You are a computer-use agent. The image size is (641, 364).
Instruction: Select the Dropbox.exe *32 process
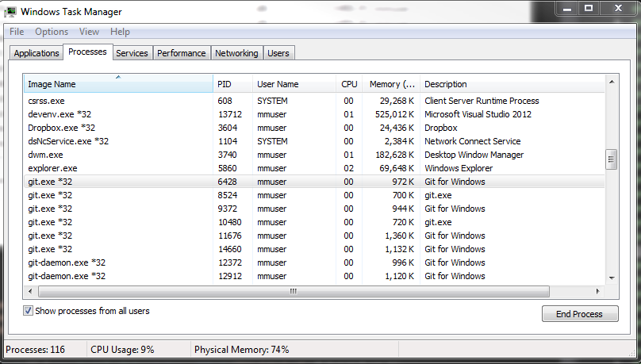pyautogui.click(x=314, y=128)
